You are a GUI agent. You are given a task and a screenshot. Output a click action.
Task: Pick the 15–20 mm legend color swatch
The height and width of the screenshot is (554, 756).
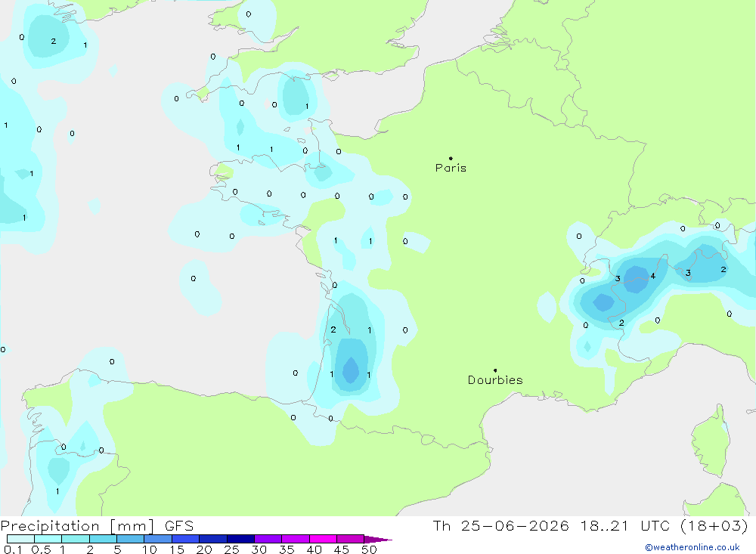click(186, 539)
